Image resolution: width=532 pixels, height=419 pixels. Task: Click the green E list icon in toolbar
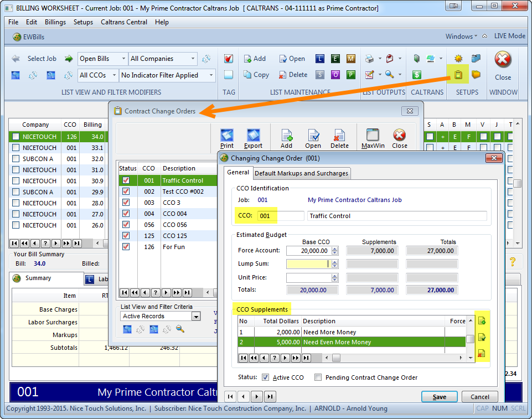pos(335,59)
